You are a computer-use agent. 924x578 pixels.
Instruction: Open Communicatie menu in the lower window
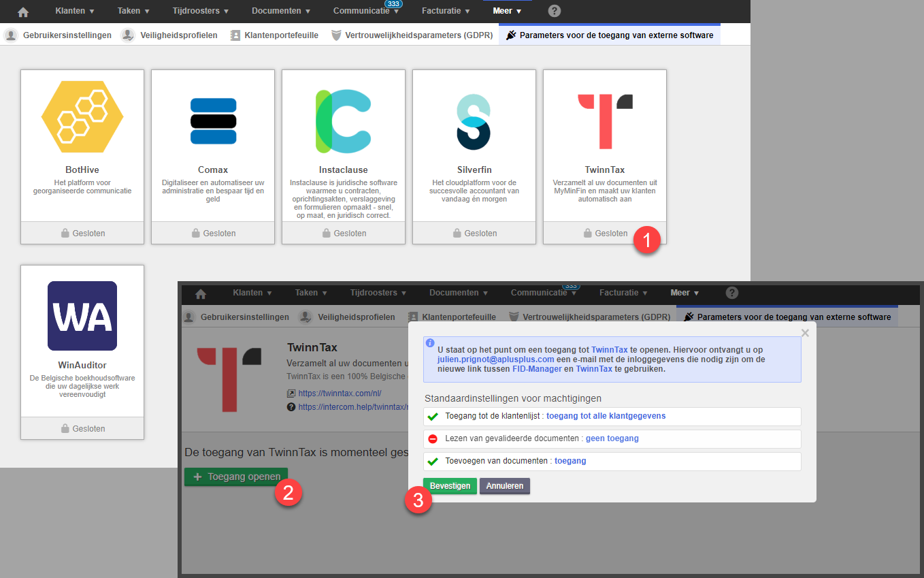[x=544, y=293]
